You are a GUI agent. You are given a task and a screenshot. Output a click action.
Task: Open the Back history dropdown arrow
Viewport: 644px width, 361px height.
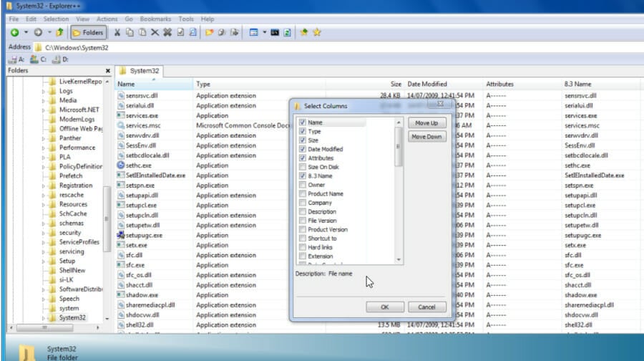pyautogui.click(x=26, y=32)
